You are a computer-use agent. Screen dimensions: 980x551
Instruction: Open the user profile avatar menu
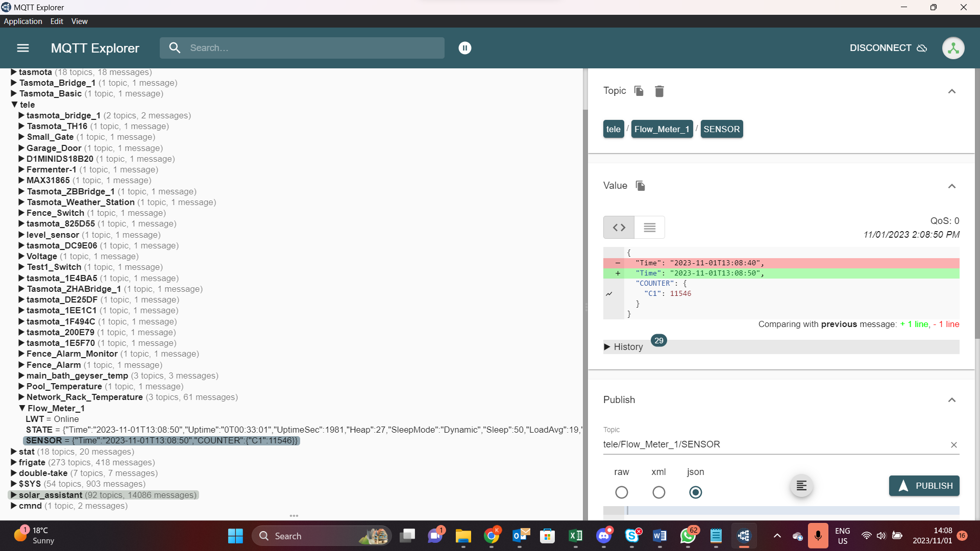coord(953,48)
